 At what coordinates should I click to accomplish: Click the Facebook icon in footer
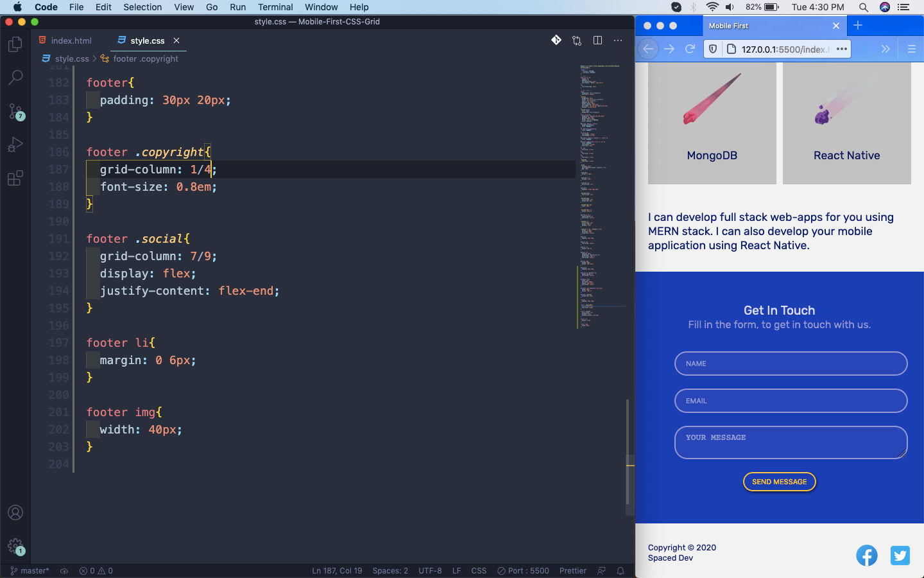tap(867, 556)
